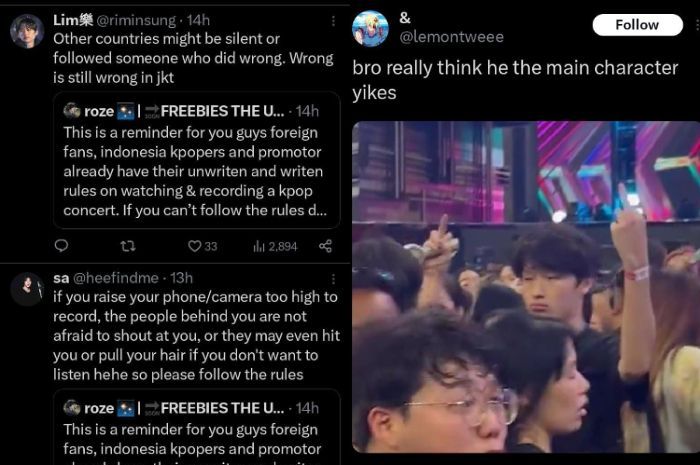This screenshot has height=465, width=700.
Task: Open the 13h timestamp on sa's tweet
Action: (x=181, y=278)
